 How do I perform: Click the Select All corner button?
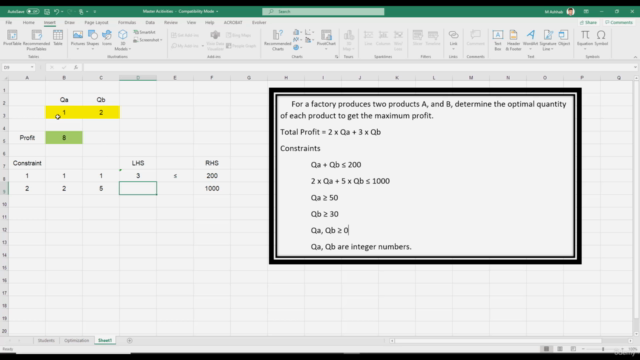[x=4, y=78]
